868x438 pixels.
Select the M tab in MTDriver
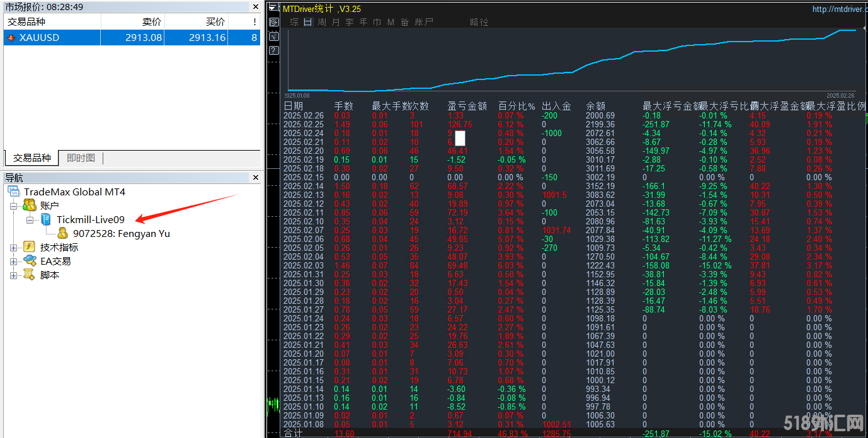pyautogui.click(x=391, y=22)
